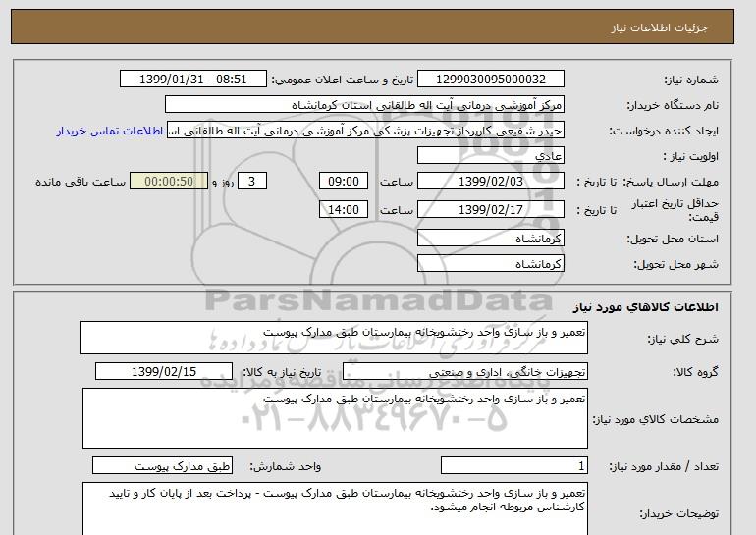Click label شماره نیاز
The width and height of the screenshot is (756, 535).
[x=691, y=80]
